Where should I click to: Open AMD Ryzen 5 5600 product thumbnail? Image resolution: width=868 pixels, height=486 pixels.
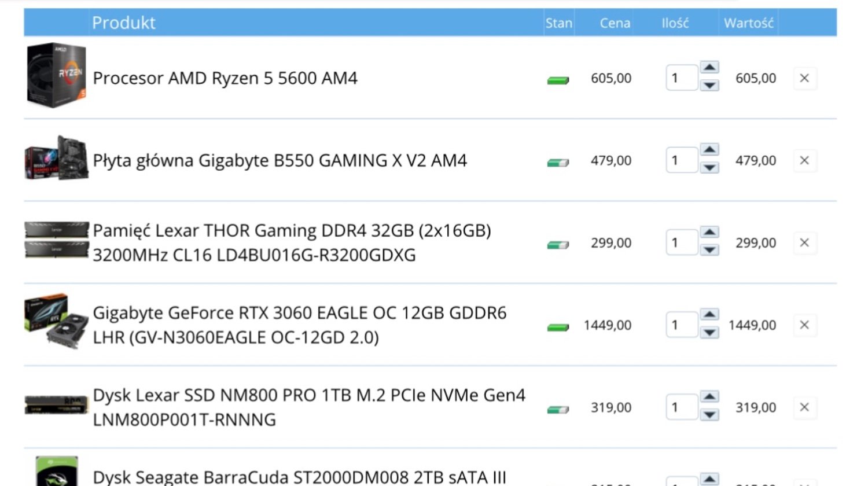click(56, 75)
